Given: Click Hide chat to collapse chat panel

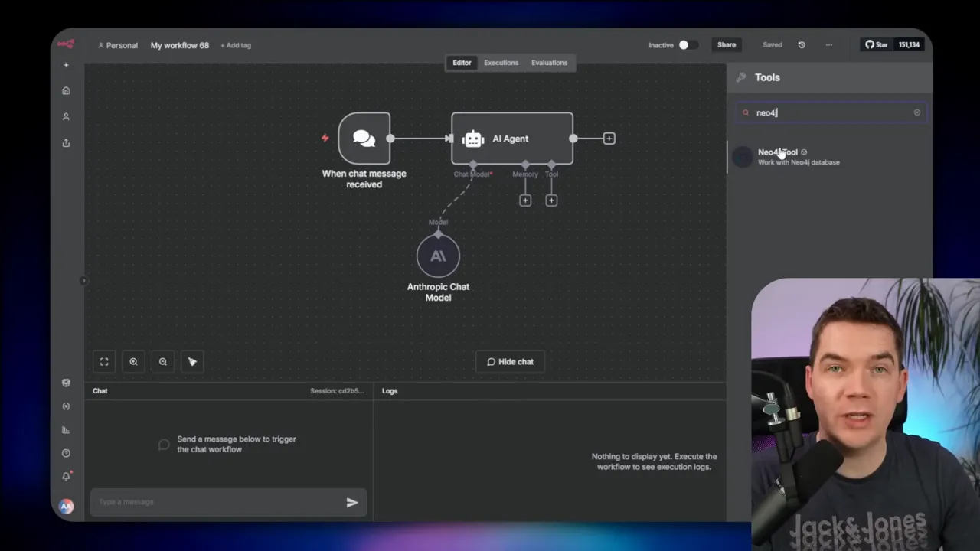Looking at the screenshot, I should [x=510, y=361].
